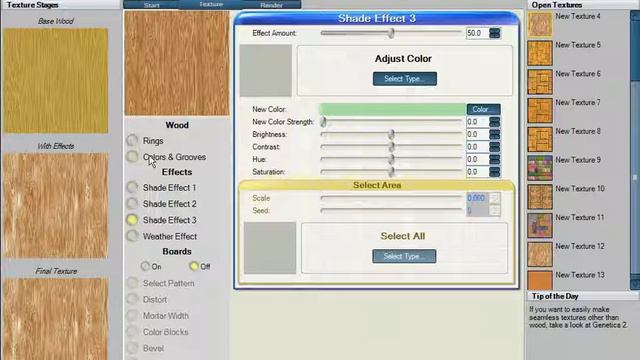Click Select Type under Adjust Color
Screen dimensions: 640x360
pyautogui.click(x=404, y=79)
